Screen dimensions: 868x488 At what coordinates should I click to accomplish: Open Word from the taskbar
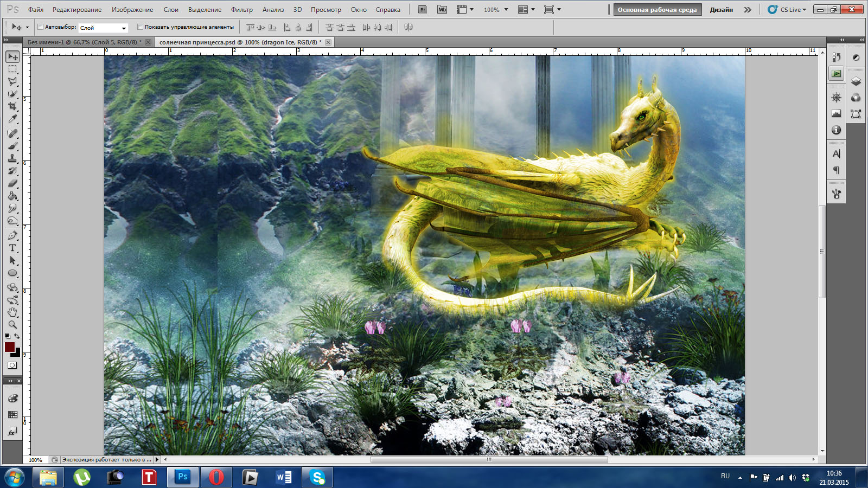click(284, 477)
